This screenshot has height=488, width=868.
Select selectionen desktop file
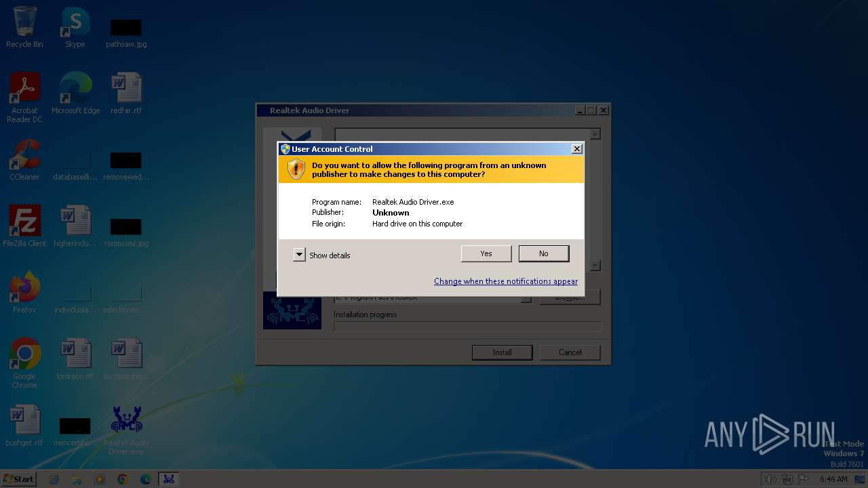(126, 298)
